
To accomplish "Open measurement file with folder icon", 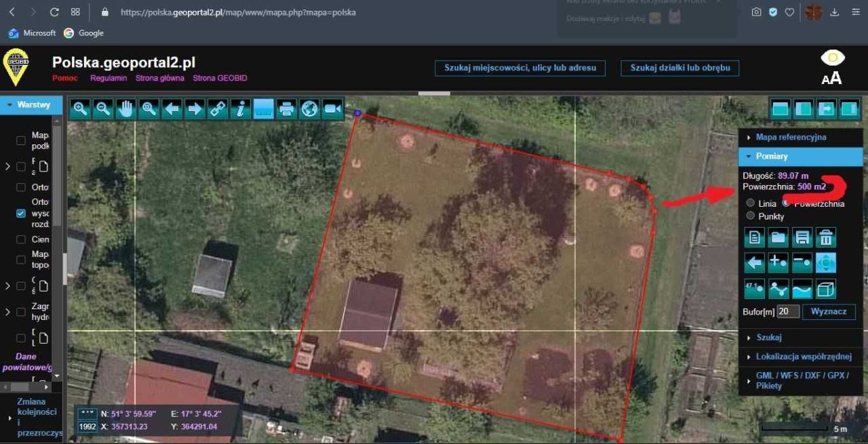I will click(x=778, y=237).
